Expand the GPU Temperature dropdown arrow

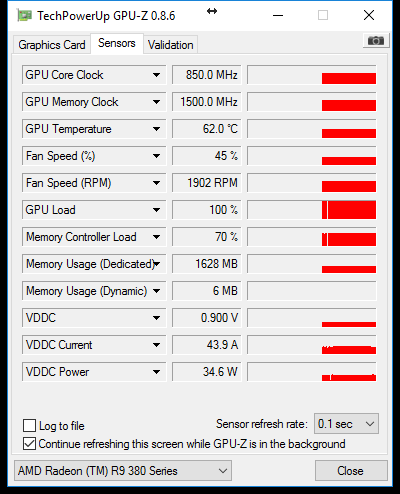click(156, 129)
